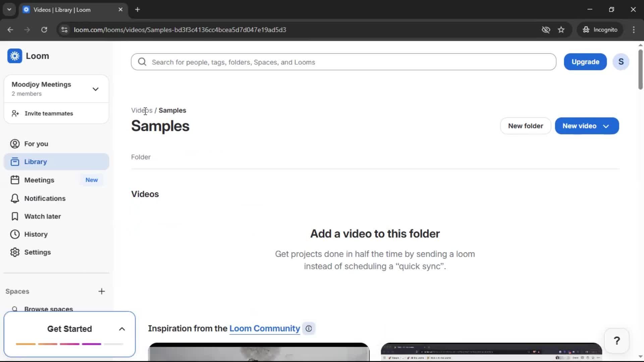Image resolution: width=644 pixels, height=362 pixels.
Task: Open viewing History
Action: click(36, 234)
